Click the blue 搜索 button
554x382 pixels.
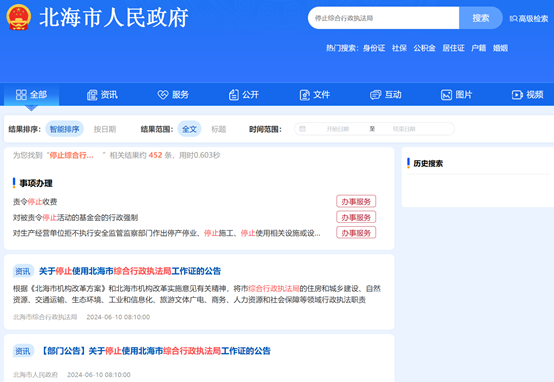coord(481,18)
